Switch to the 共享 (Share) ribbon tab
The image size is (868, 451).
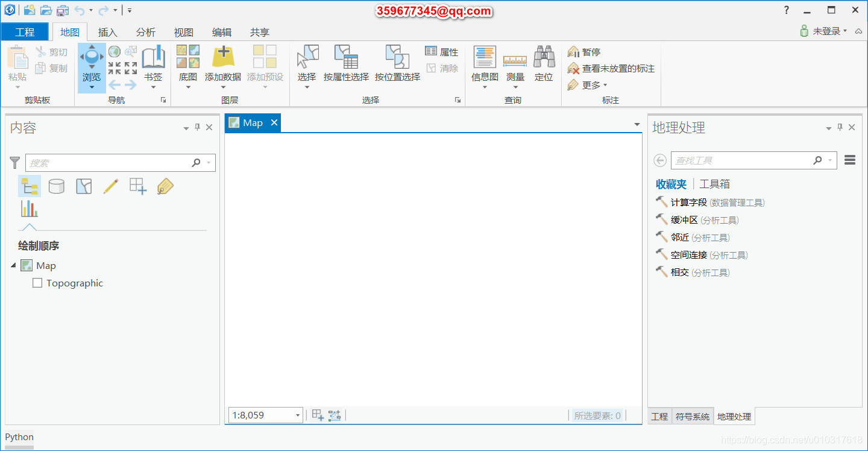click(x=259, y=33)
